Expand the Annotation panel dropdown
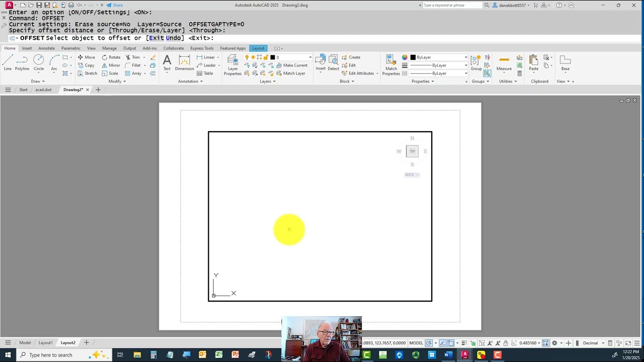 (190, 81)
